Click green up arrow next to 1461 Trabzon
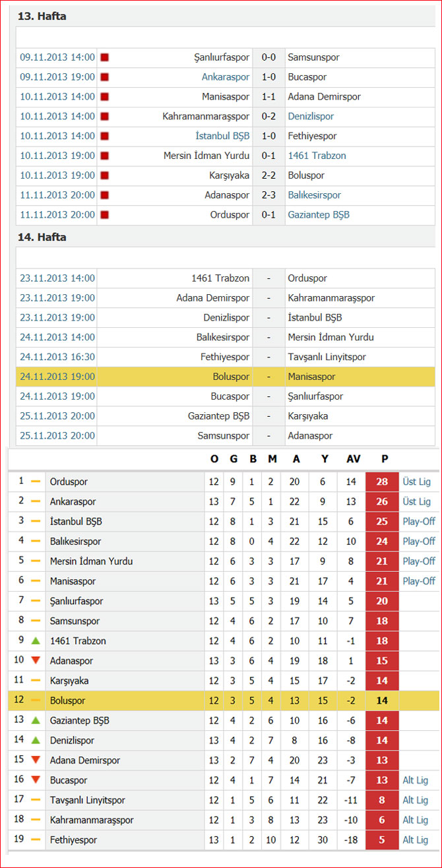 pyautogui.click(x=36, y=640)
